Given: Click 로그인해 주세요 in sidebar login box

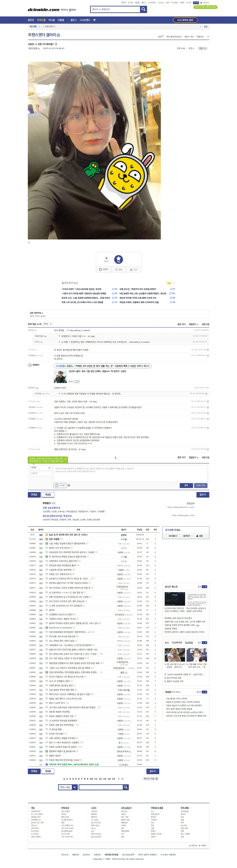Looking at the screenshot, I should (173, 530).
